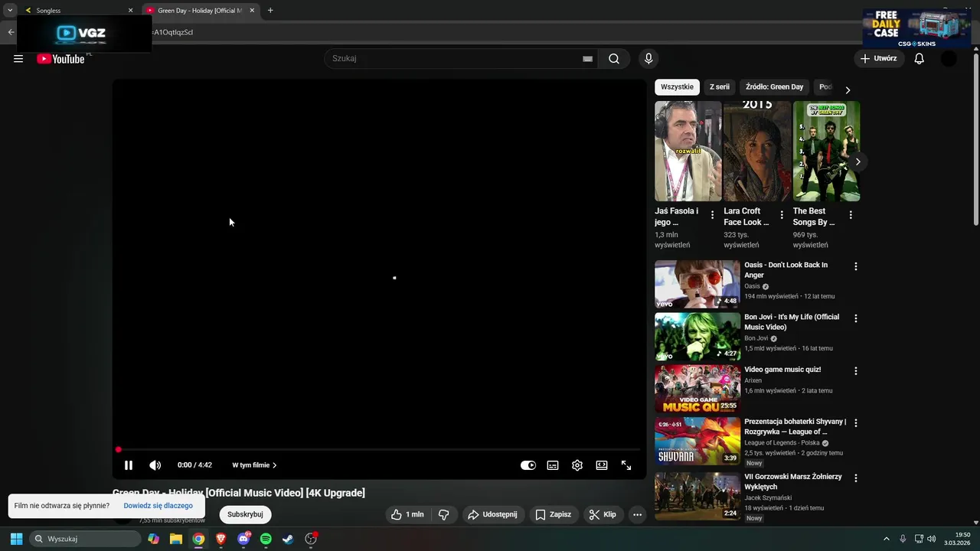This screenshot has height=551, width=980.
Task: Show hidden system tray icons
Action: coord(887,539)
